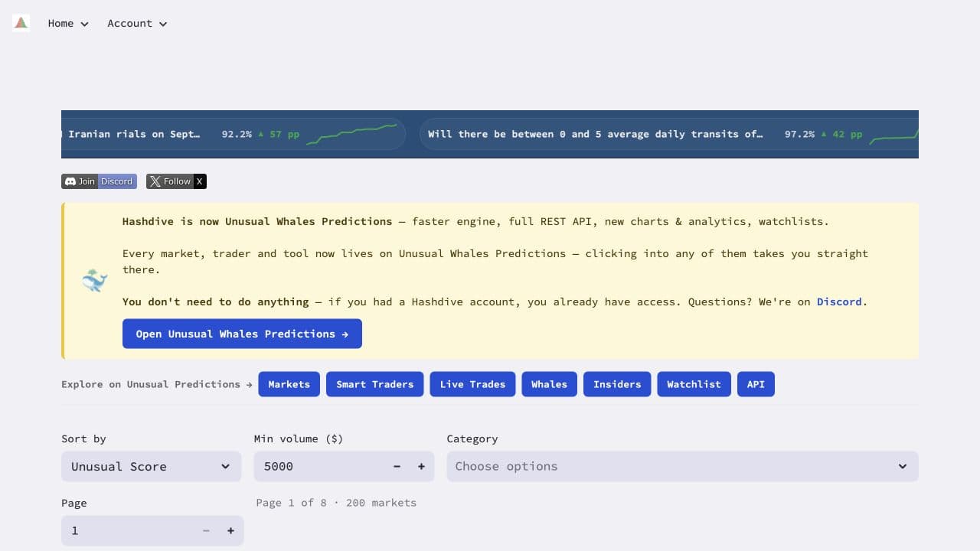Open the Watchlist explore button

pyautogui.click(x=694, y=384)
